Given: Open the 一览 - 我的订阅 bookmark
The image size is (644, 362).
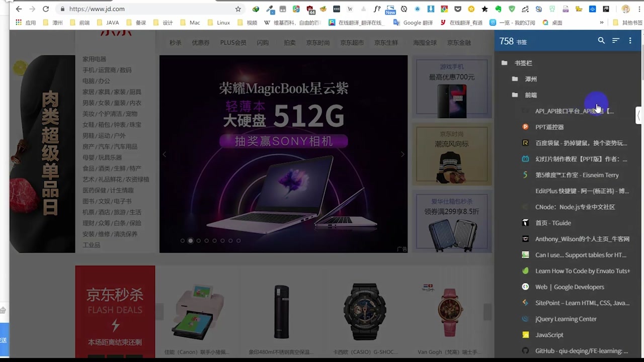Looking at the screenshot, I should (512, 23).
